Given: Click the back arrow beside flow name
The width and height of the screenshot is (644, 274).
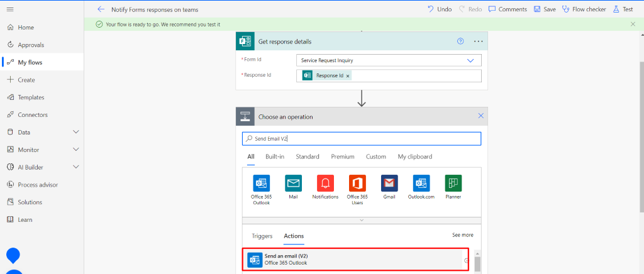Looking at the screenshot, I should point(101,9).
